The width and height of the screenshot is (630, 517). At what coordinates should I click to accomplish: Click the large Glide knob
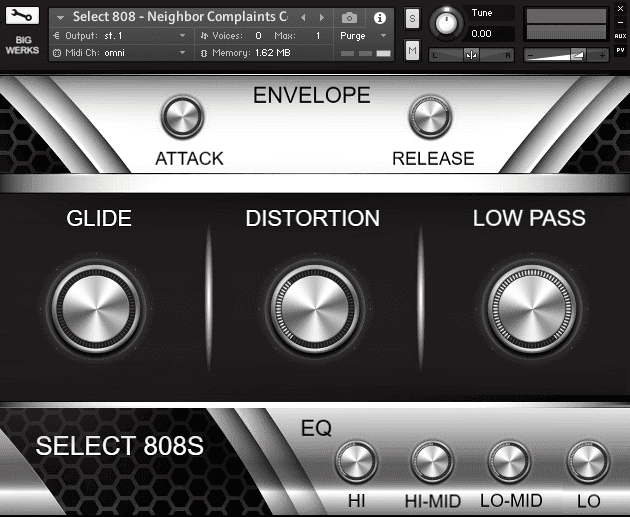96,309
